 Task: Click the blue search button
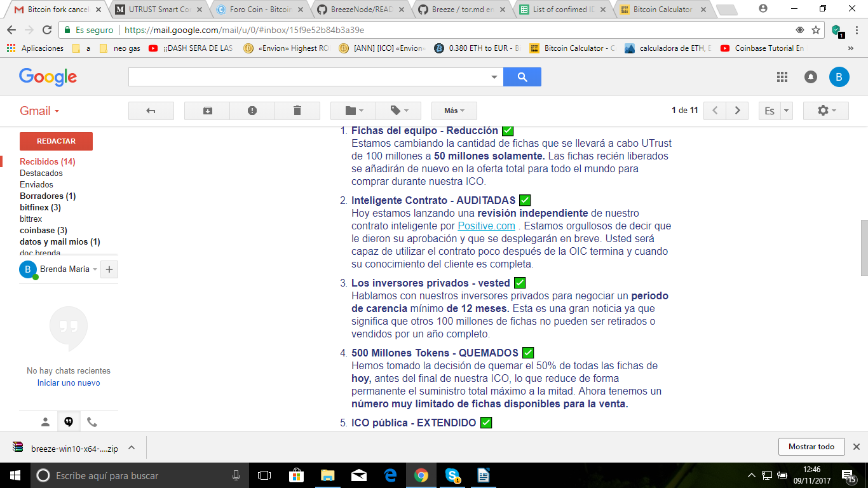[522, 77]
